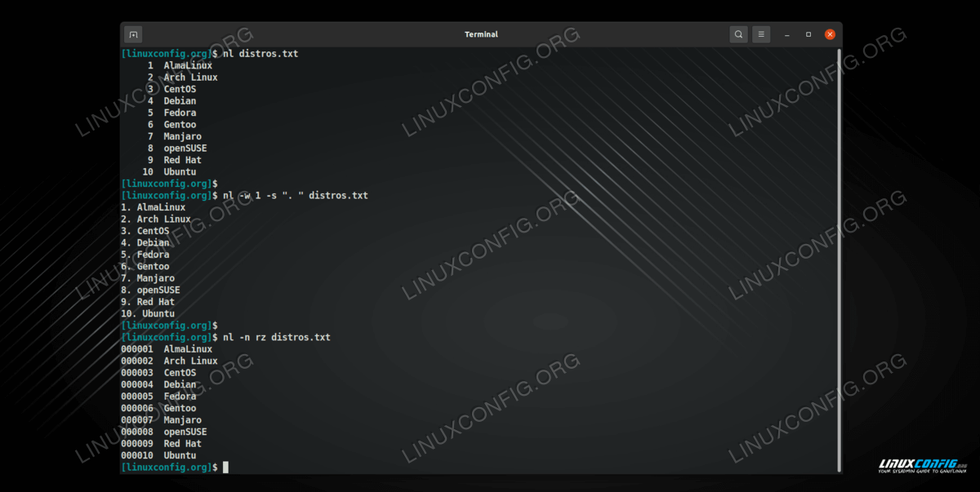Minimize the Terminal window
The image size is (980, 492).
click(787, 34)
